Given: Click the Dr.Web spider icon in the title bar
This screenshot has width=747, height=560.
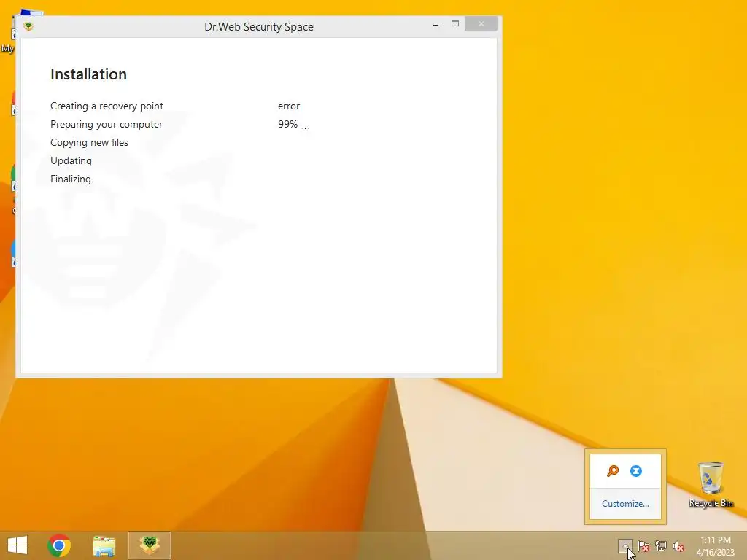Looking at the screenshot, I should click(28, 27).
